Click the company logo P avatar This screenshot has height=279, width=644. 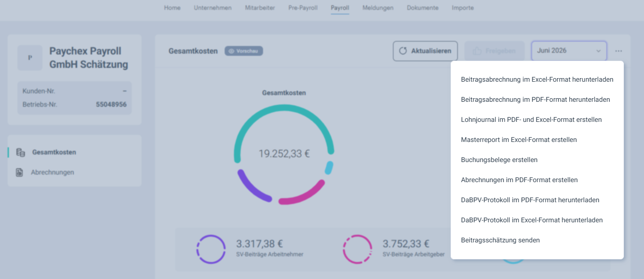(x=30, y=58)
